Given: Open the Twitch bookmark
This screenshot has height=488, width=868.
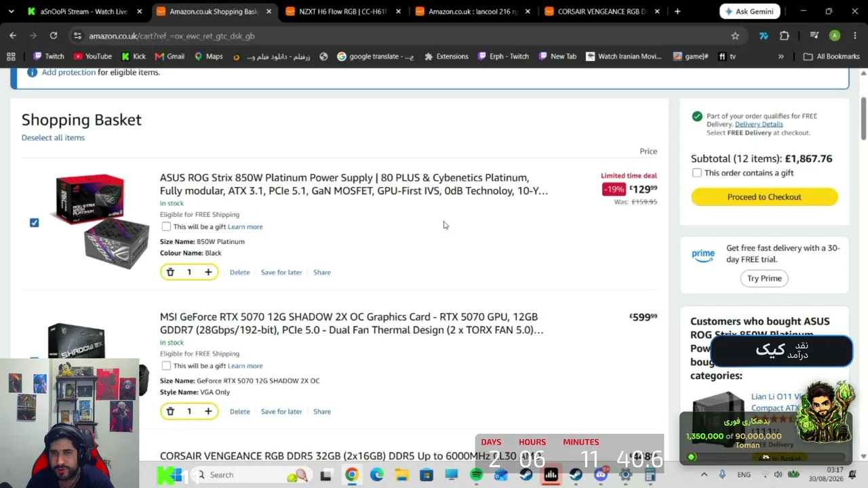Looking at the screenshot, I should (49, 56).
